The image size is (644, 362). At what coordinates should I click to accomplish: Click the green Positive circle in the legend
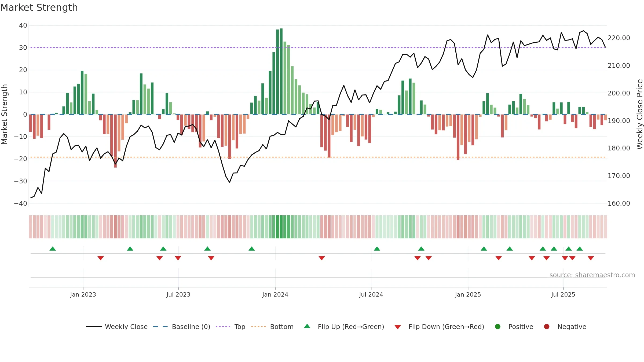(498, 327)
